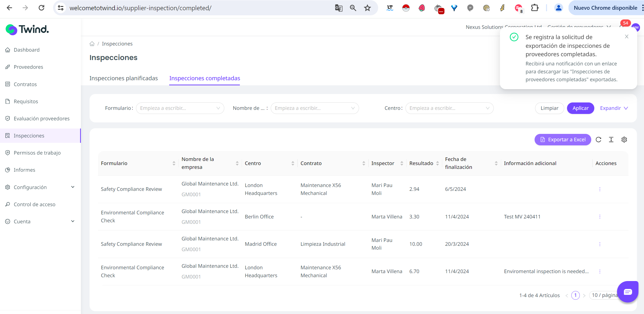
Task: Sort table by Formulario column
Action: pos(174,163)
